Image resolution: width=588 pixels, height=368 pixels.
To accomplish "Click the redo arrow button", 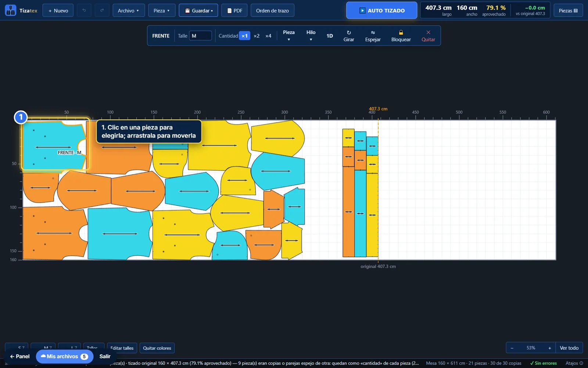I will (102, 10).
